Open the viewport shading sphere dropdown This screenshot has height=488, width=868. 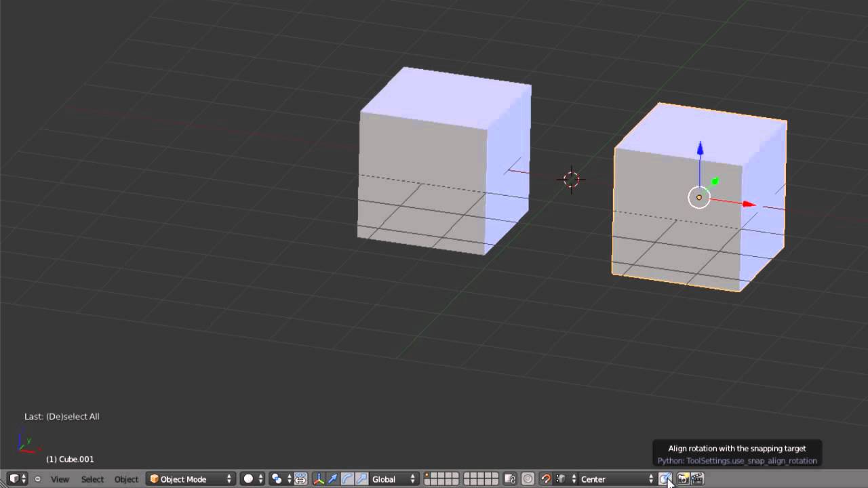(x=253, y=479)
